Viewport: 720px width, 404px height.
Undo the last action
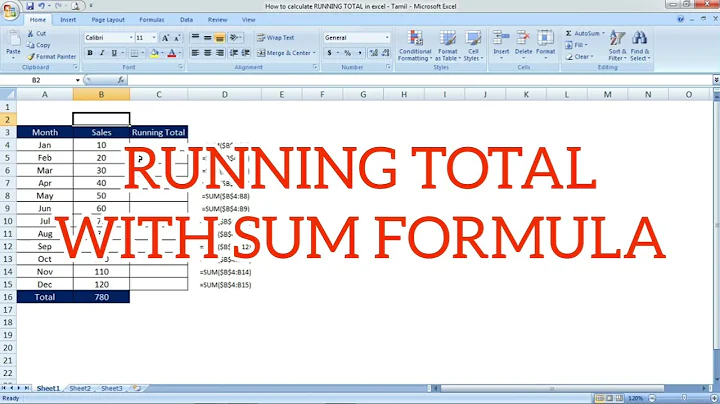coord(42,6)
